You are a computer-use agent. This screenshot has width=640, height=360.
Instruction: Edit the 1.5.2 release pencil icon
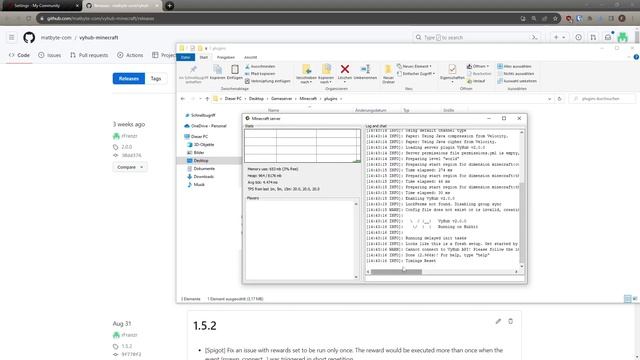pyautogui.click(x=498, y=321)
